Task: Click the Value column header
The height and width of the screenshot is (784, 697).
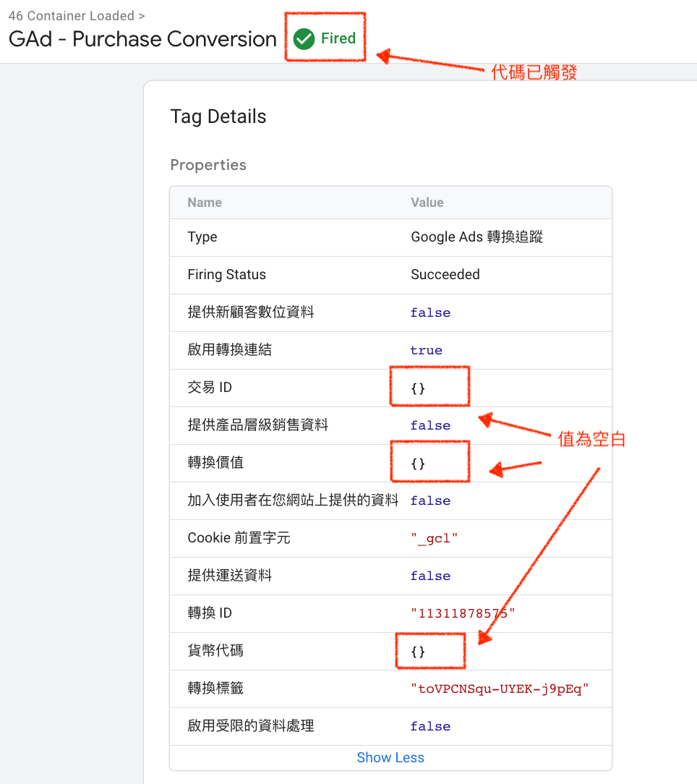Action: pos(427,203)
